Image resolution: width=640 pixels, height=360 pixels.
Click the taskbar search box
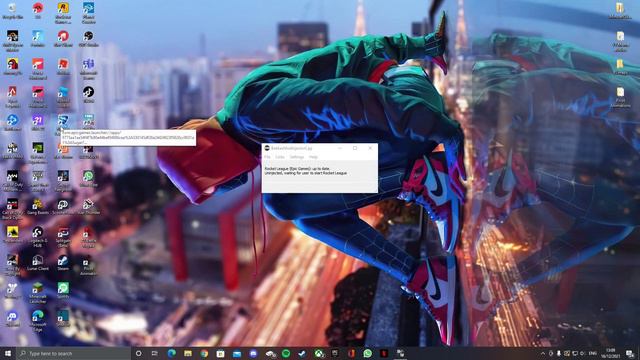(x=73, y=353)
